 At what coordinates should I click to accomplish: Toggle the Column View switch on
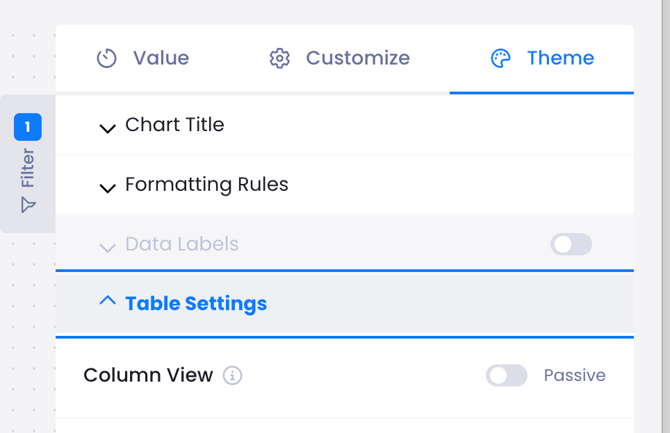point(507,376)
